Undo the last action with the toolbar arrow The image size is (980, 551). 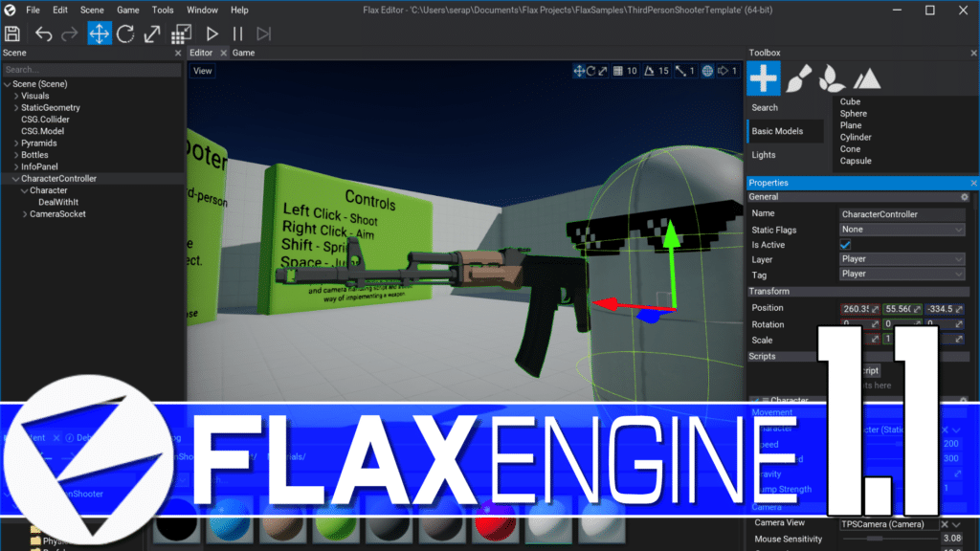tap(43, 33)
